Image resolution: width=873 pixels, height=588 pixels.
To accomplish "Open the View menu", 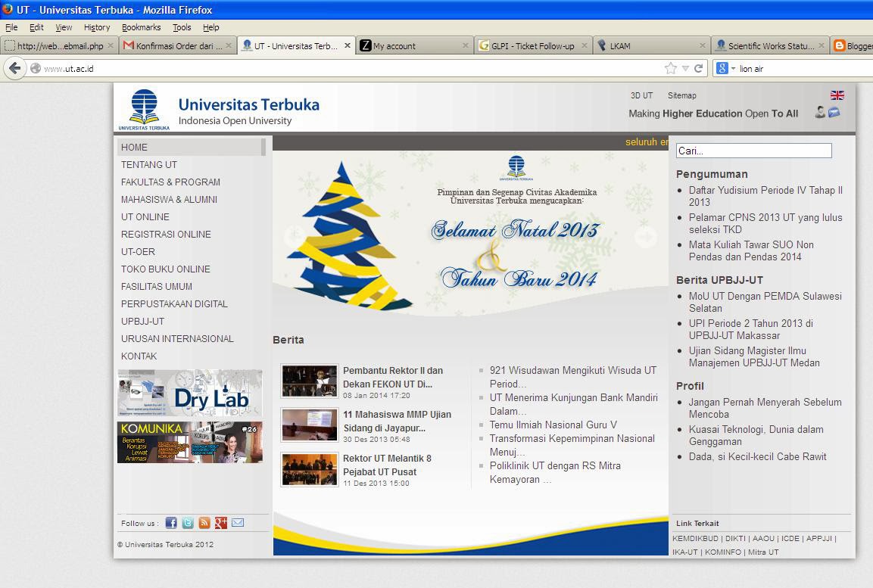I will coord(64,27).
